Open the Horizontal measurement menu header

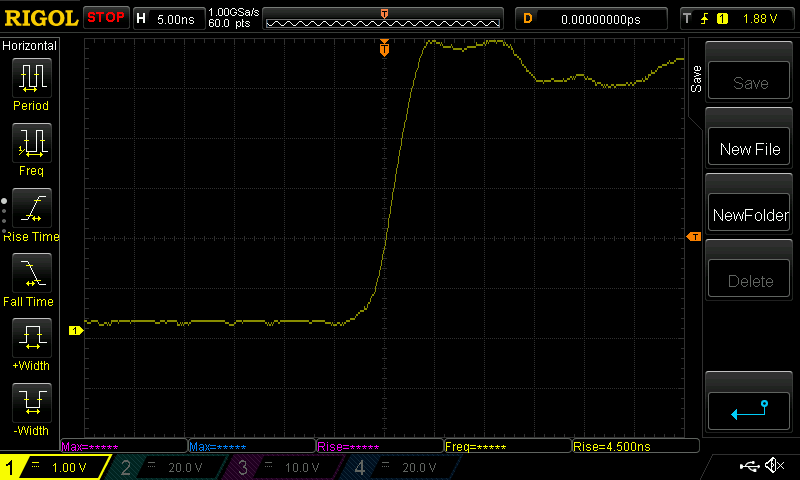click(x=30, y=46)
